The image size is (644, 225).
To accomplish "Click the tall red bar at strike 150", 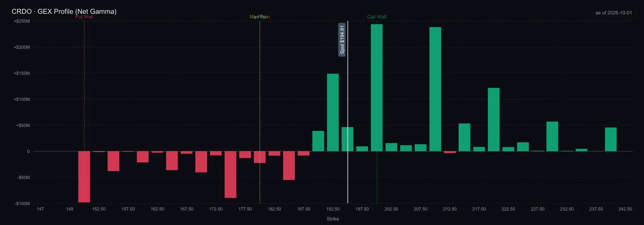I will 84,177.
